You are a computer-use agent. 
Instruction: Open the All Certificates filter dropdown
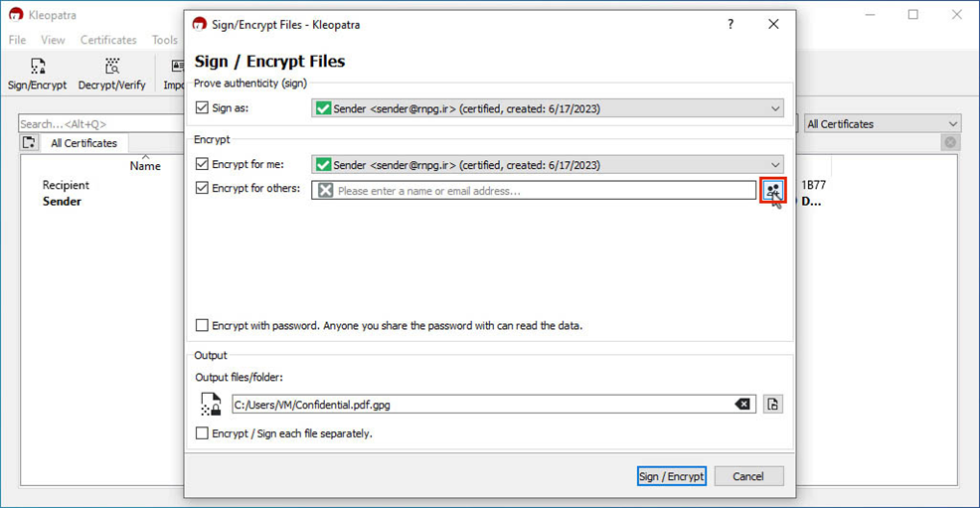(x=882, y=123)
